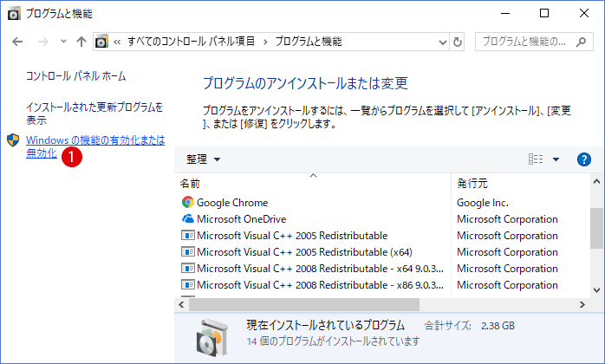Go up one level with Up arrow
This screenshot has height=364, width=605.
tap(81, 42)
